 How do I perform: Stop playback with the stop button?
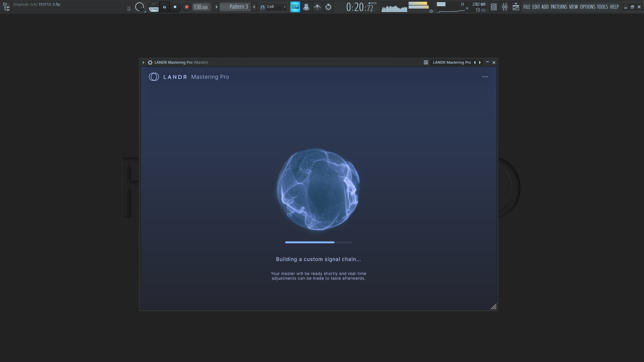tap(175, 7)
